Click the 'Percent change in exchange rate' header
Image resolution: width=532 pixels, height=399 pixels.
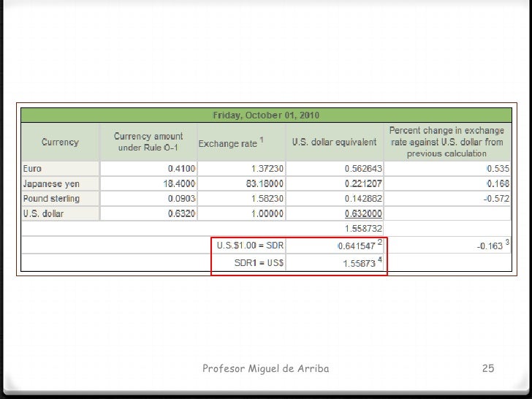446,142
